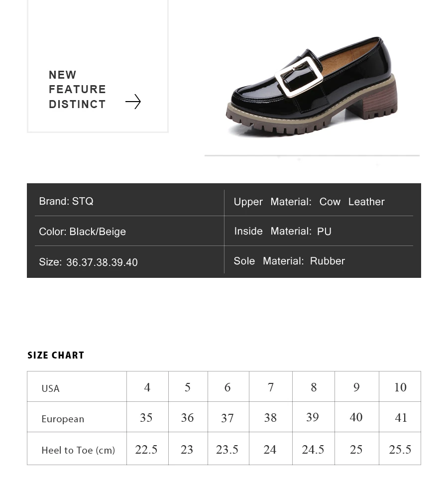Select the 22.5 heel to toe cell
This screenshot has height=488, width=448.
click(x=147, y=449)
